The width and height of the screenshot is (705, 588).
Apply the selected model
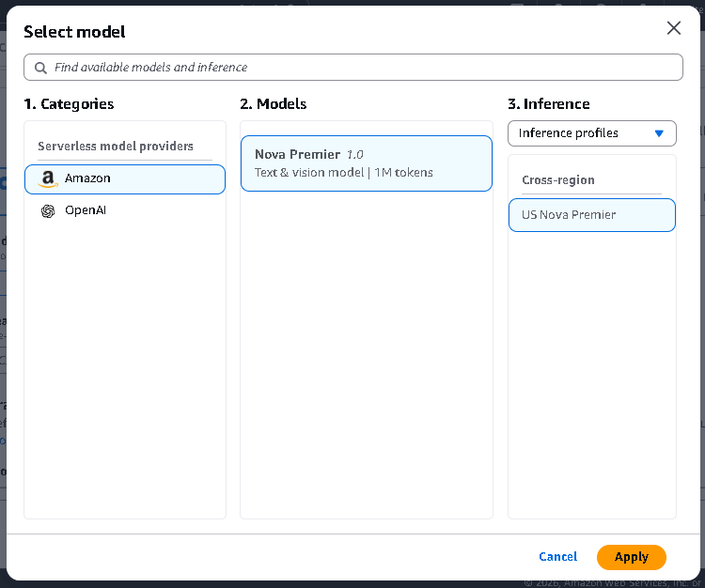pyautogui.click(x=632, y=557)
